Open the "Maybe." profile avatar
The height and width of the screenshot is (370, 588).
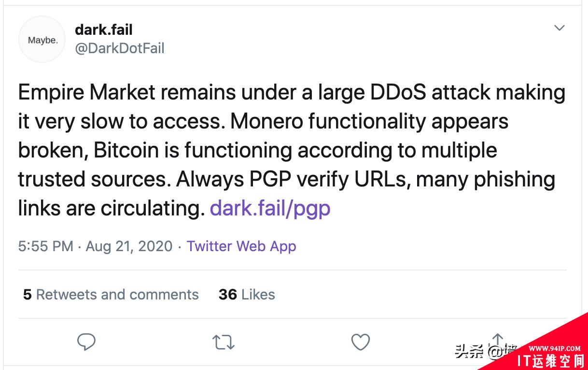tap(42, 40)
